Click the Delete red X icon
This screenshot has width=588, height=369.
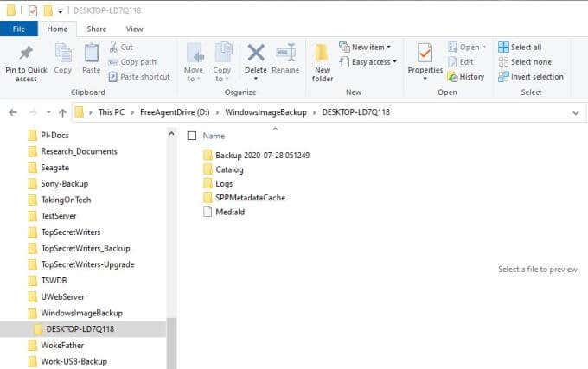point(256,53)
